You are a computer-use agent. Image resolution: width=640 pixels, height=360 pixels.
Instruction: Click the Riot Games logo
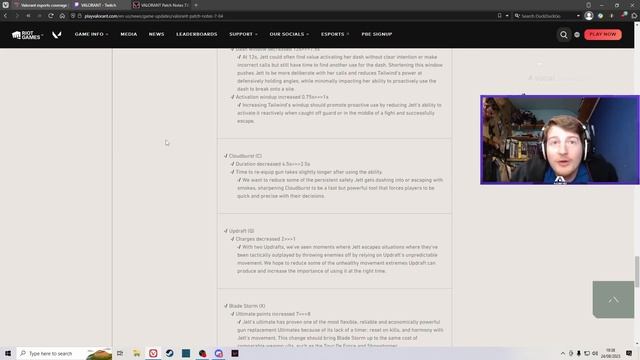[x=27, y=35]
